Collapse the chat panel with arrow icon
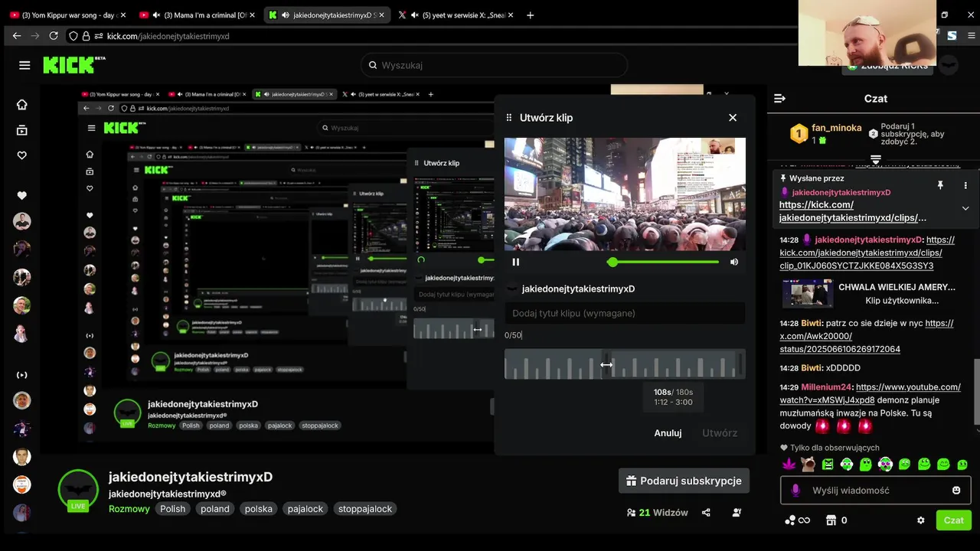 (x=780, y=99)
